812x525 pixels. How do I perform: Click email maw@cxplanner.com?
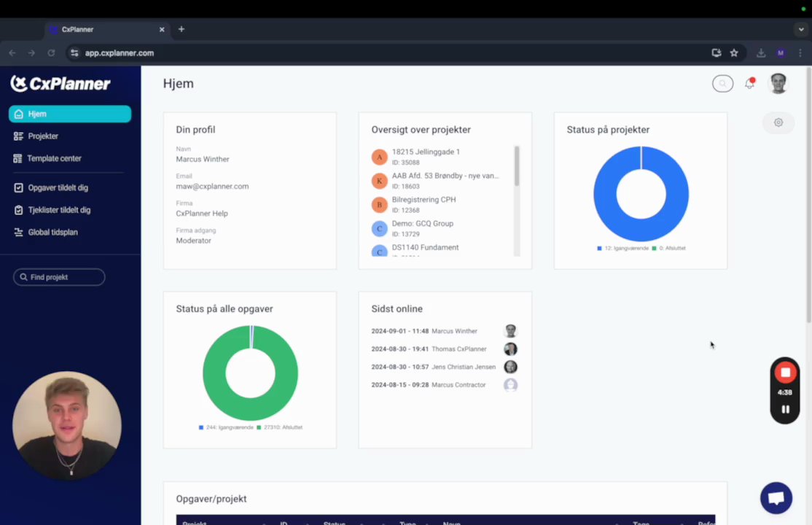212,187
